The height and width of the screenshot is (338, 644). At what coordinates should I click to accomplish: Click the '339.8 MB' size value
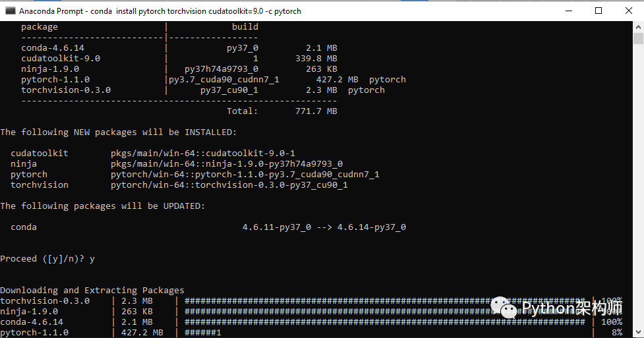tap(316, 59)
